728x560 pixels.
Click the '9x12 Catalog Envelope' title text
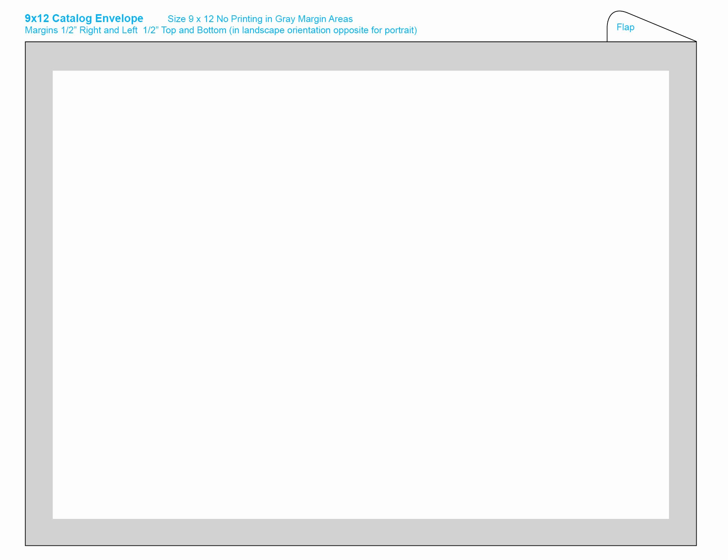pos(84,19)
